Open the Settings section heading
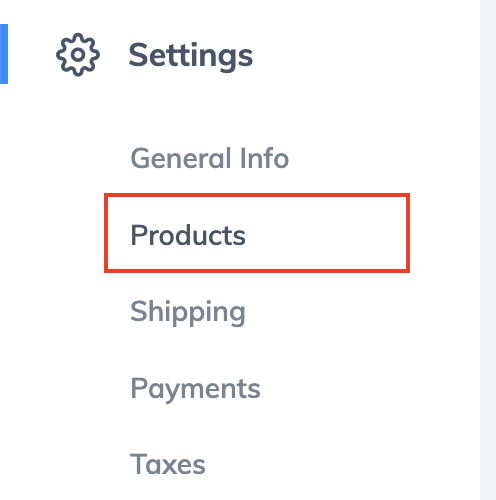Image resolution: width=496 pixels, height=500 pixels. 191,55
